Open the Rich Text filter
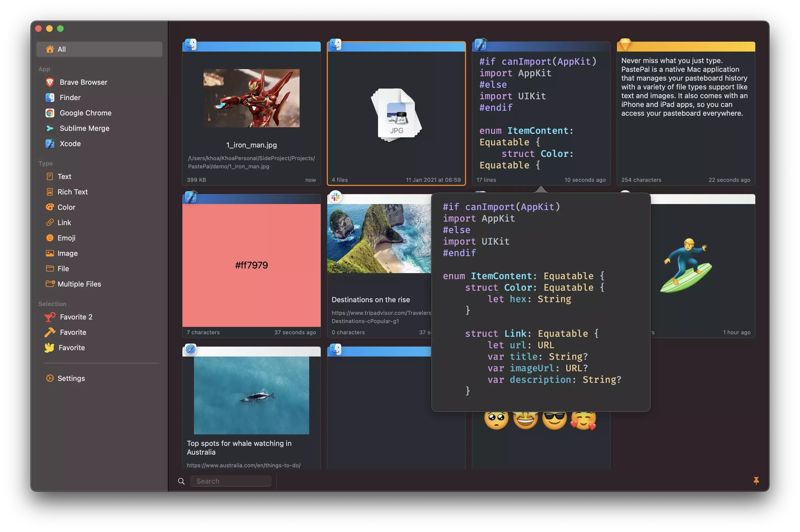 [x=72, y=192]
